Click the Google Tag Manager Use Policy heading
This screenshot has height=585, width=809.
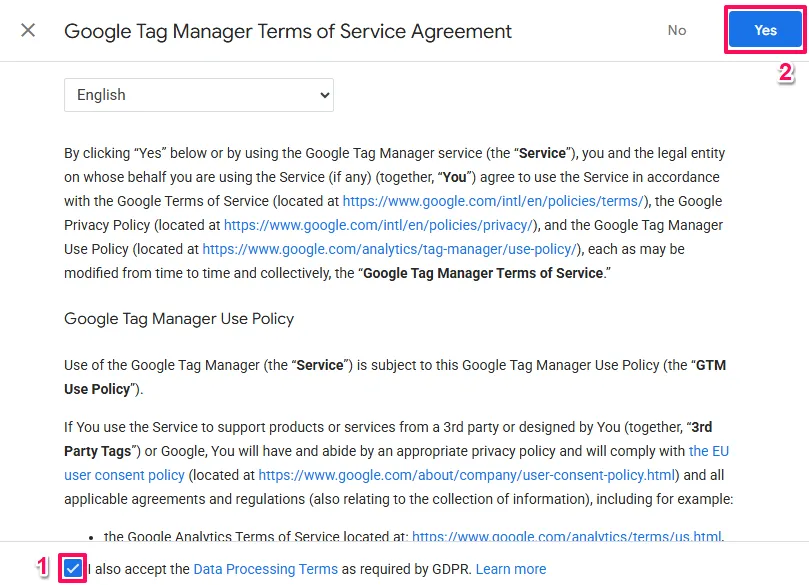(179, 319)
